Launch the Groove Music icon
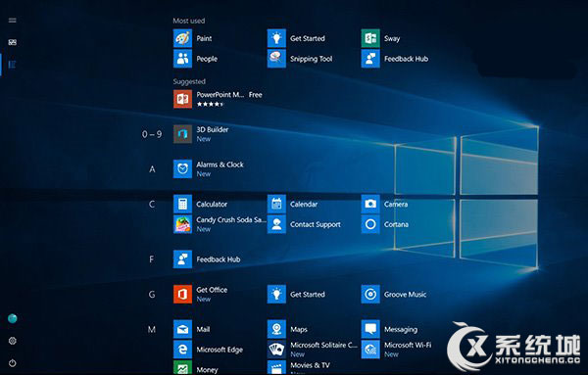The height and width of the screenshot is (375, 588). click(x=370, y=295)
